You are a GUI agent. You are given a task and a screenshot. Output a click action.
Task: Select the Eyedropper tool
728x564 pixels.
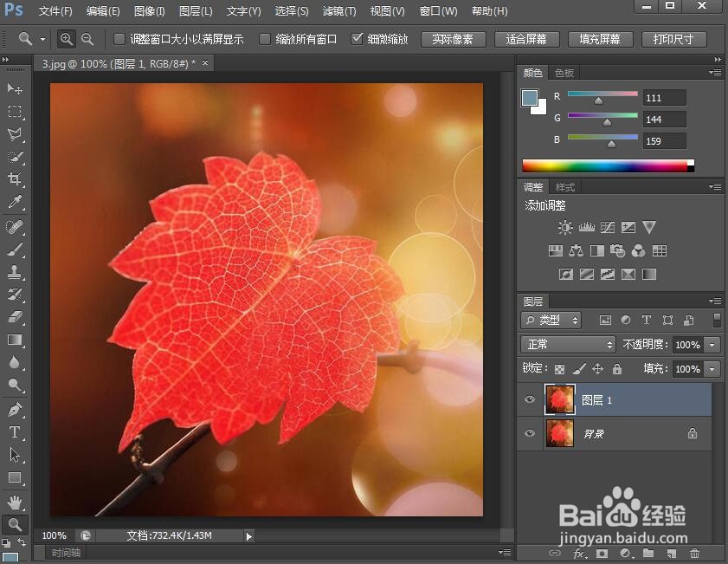coord(15,202)
